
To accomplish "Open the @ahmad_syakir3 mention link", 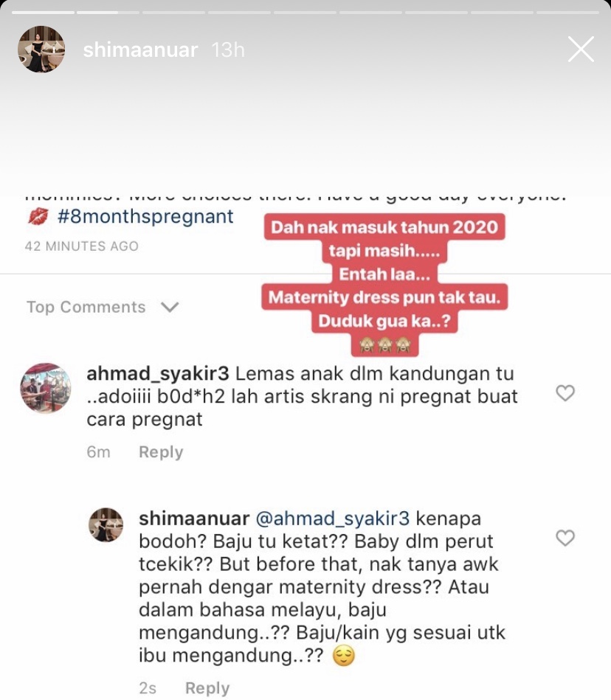I will [x=332, y=519].
